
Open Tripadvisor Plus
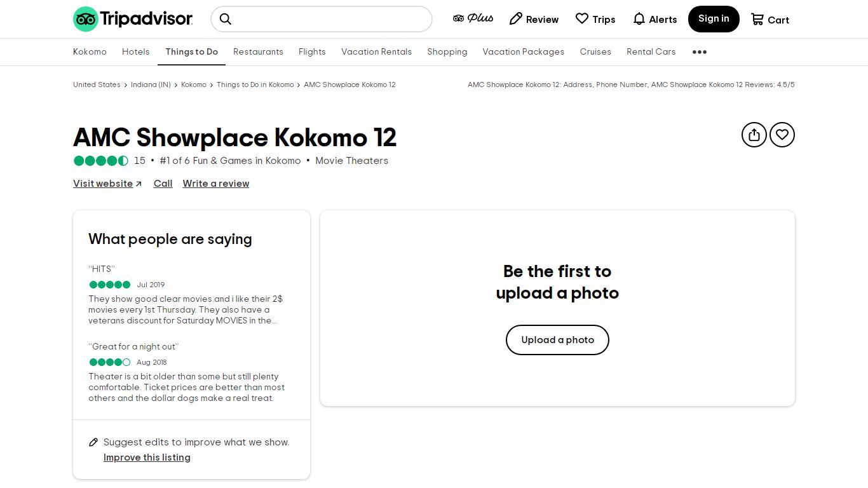pos(473,18)
